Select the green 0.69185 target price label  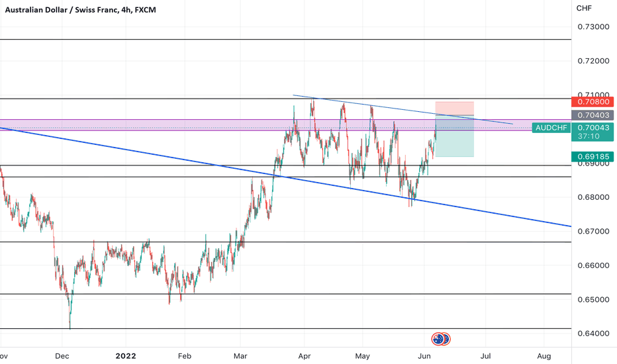(x=593, y=157)
